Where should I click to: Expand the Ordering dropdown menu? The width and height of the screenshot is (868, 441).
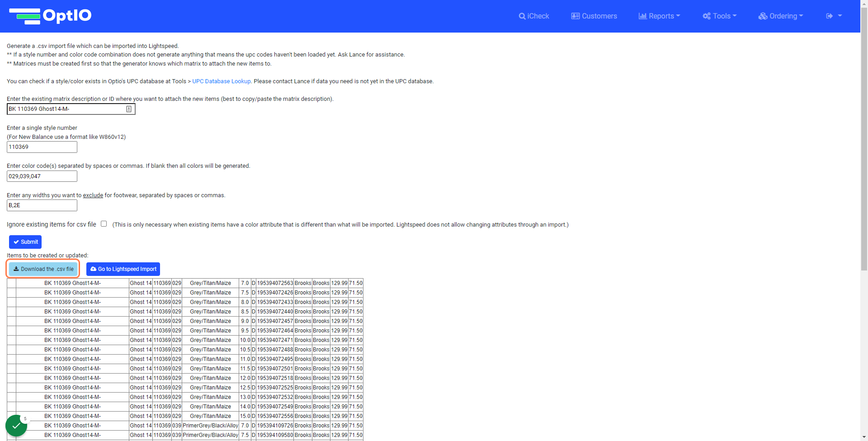coord(781,16)
